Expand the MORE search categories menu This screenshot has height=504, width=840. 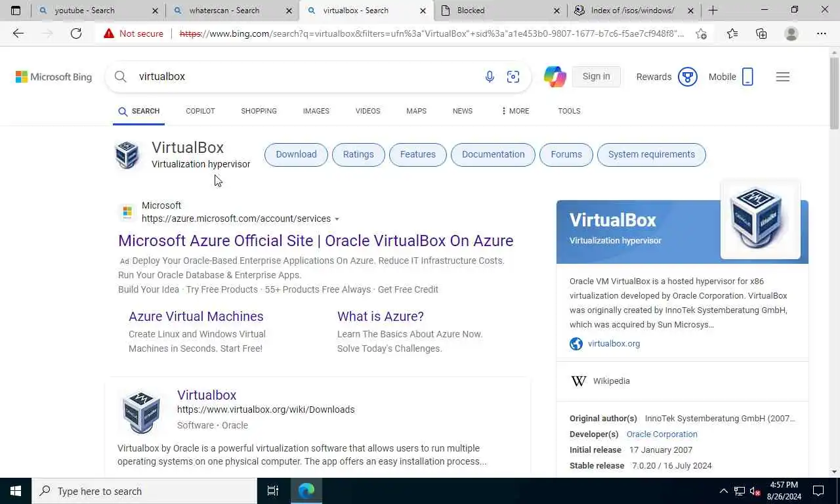(x=514, y=111)
